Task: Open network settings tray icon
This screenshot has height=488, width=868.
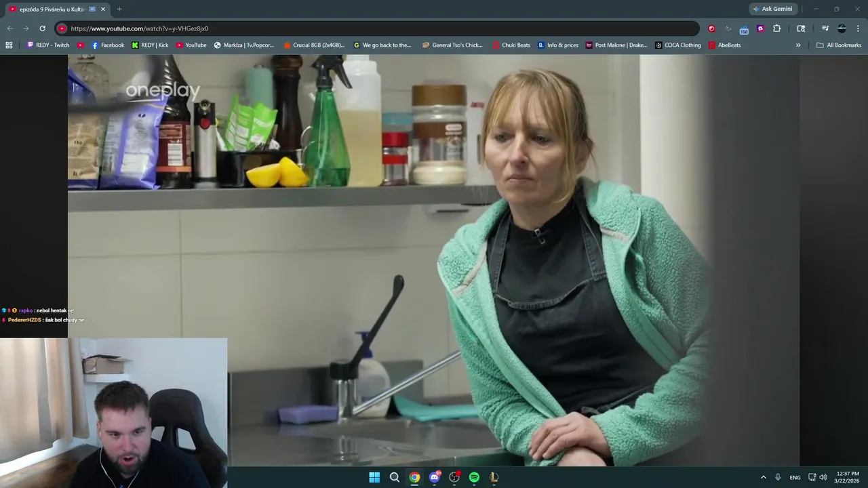Action: (x=812, y=477)
